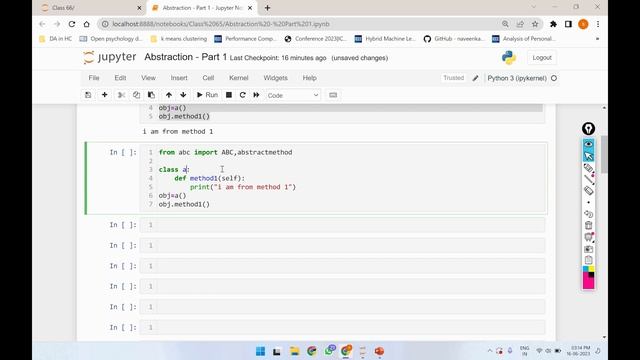This screenshot has height=360, width=640.
Task: Open the Code cell type dropdown
Action: click(293, 95)
